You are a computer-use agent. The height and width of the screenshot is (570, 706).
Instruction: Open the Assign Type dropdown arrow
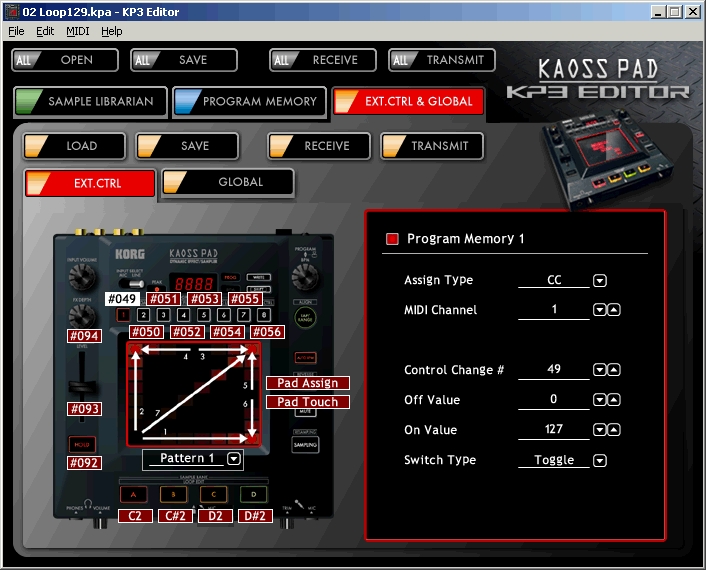pyautogui.click(x=600, y=280)
